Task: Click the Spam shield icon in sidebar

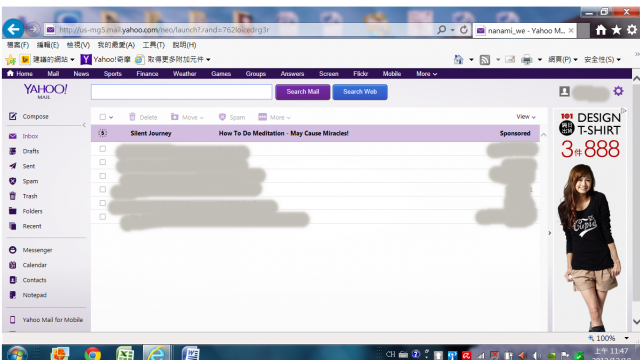Action: 13,181
